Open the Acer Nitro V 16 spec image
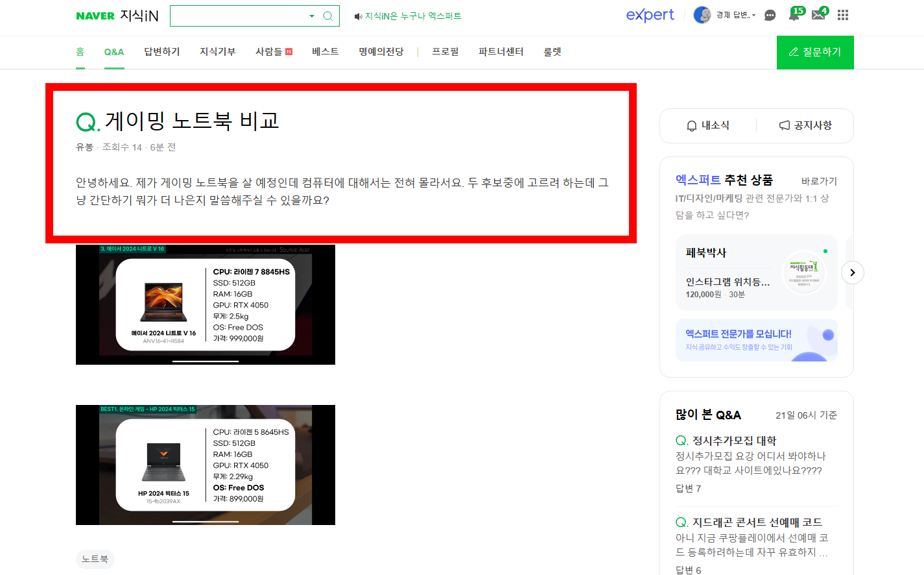This screenshot has width=924, height=575. tap(206, 304)
